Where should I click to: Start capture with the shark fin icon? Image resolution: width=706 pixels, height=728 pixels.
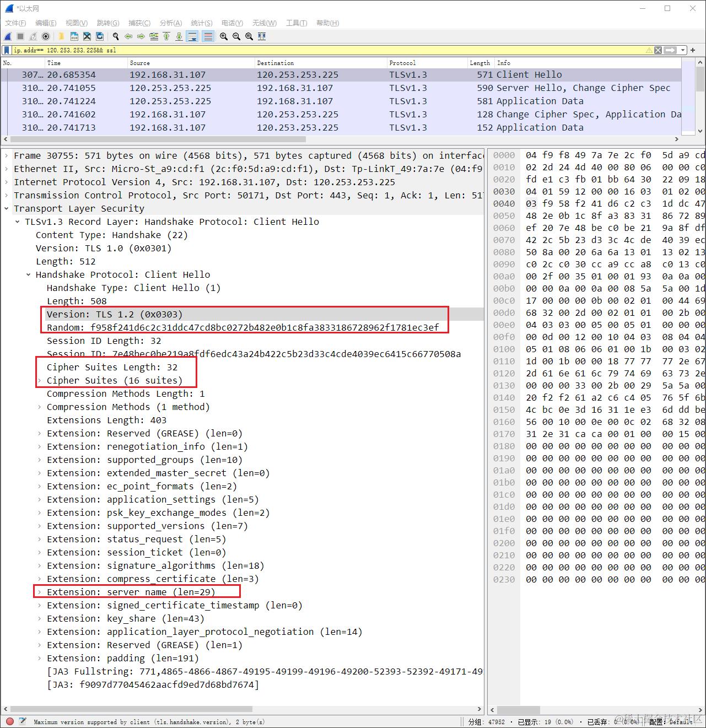pyautogui.click(x=8, y=36)
